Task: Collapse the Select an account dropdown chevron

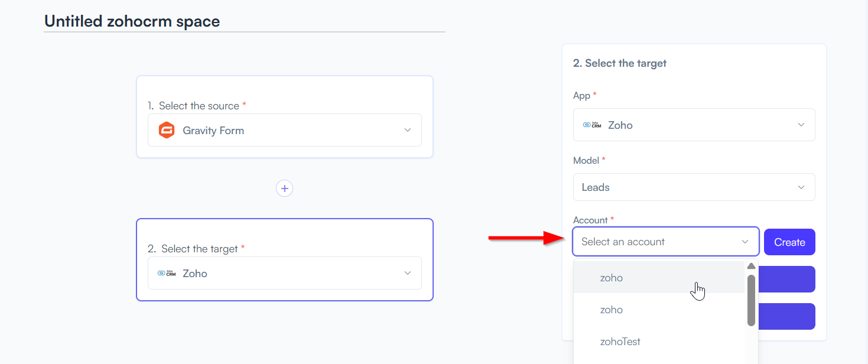Action: click(x=745, y=242)
